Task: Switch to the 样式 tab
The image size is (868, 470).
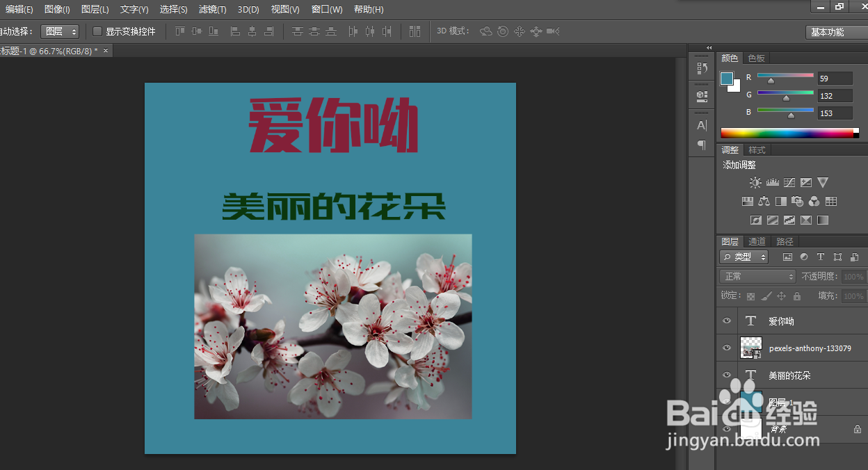Action: (x=757, y=150)
